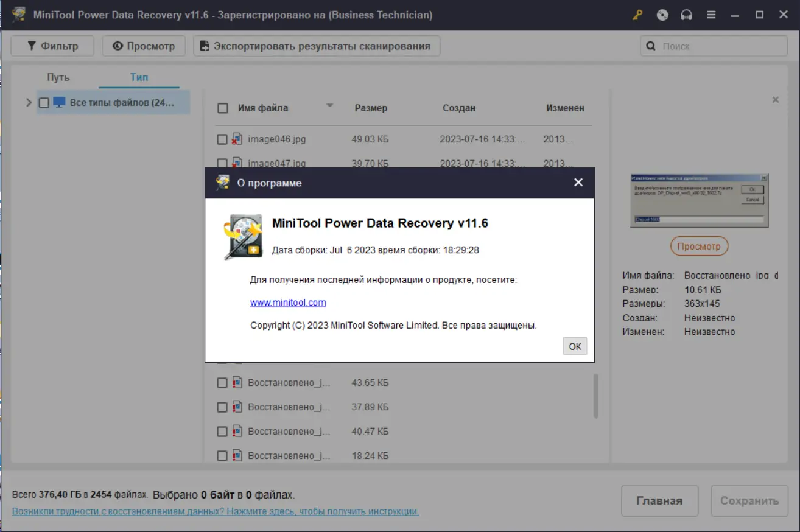The image size is (800, 532).
Task: Click the sort arrow in Имя файла column
Action: coord(330,106)
